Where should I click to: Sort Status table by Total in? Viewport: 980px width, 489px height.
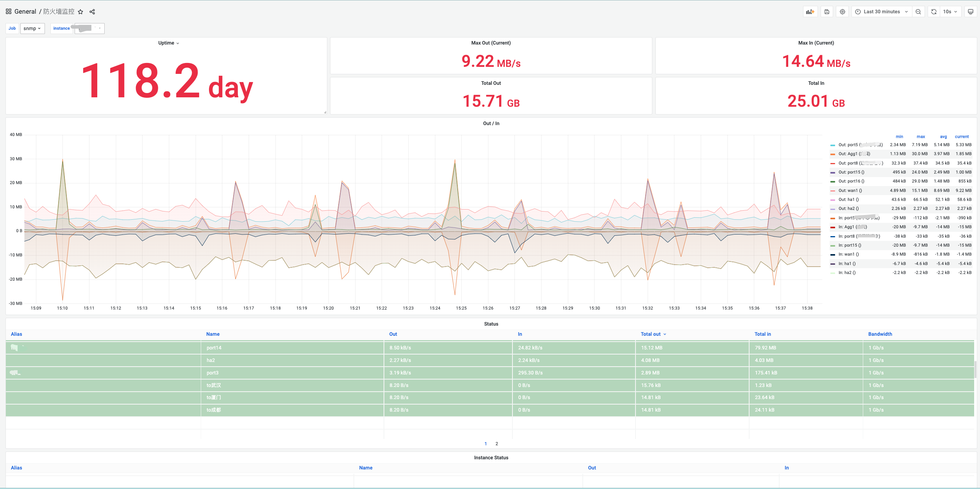(x=762, y=334)
